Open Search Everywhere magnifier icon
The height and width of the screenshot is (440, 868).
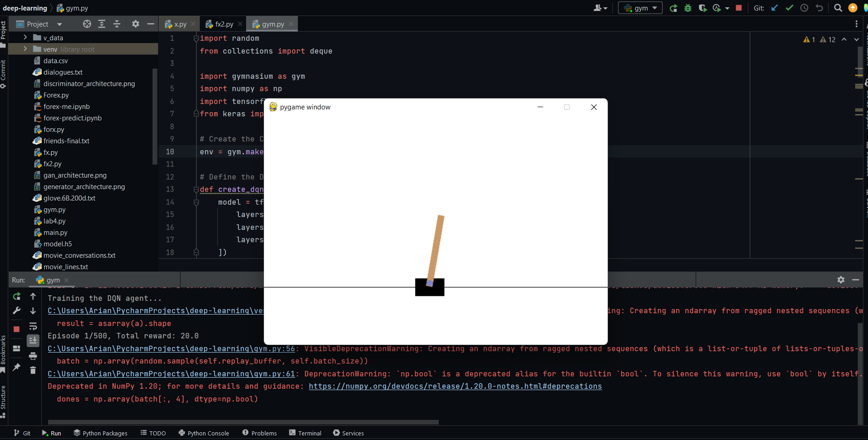click(x=838, y=8)
